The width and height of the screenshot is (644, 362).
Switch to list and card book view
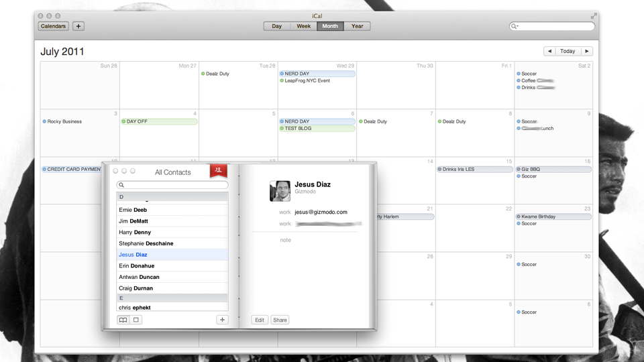point(123,320)
